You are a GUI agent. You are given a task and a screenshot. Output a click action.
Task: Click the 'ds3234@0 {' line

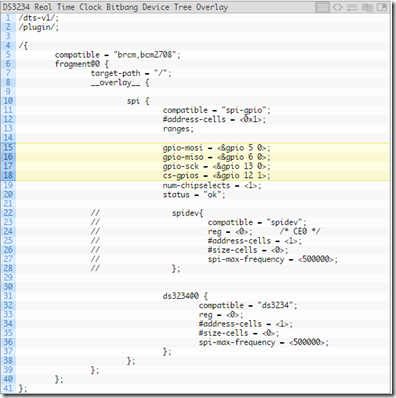pos(185,296)
